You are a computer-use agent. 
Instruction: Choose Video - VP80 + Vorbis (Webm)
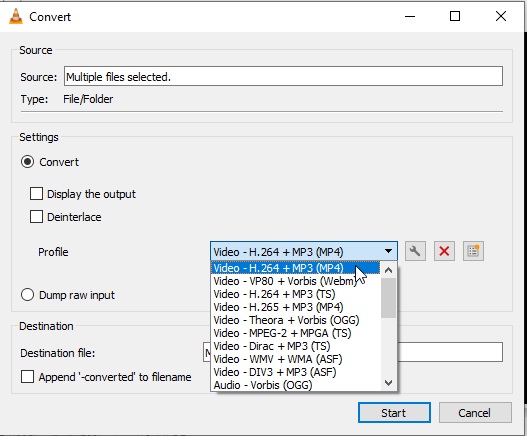pyautogui.click(x=296, y=281)
